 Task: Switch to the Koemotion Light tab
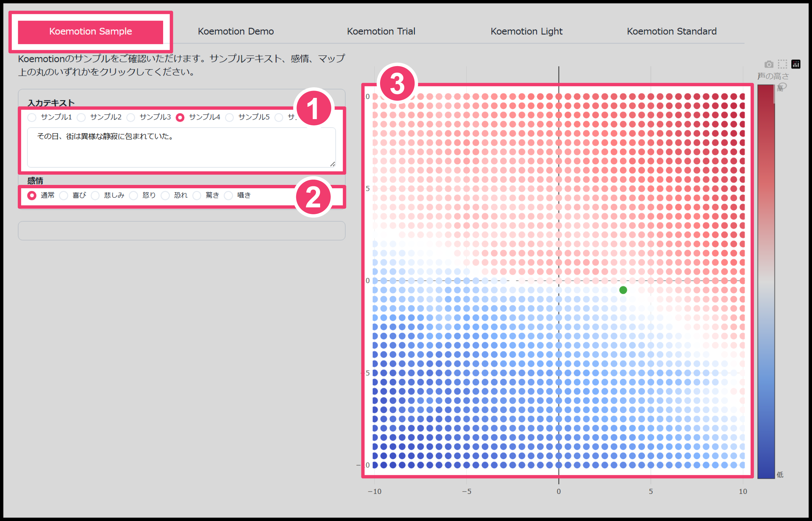pyautogui.click(x=526, y=32)
